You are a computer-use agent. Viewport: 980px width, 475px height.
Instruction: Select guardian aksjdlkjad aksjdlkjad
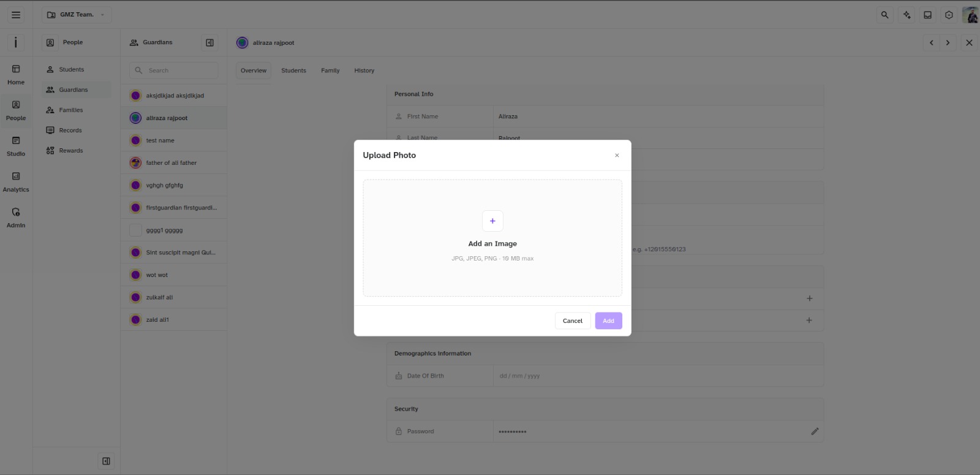tap(174, 96)
